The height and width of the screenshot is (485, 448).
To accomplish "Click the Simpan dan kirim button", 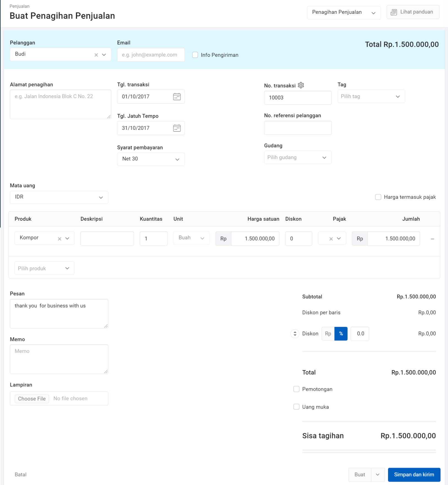I will [x=414, y=475].
